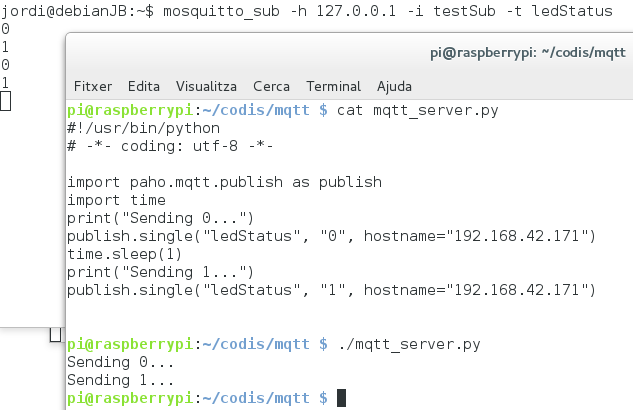Open the Cerca menu

pos(271,86)
